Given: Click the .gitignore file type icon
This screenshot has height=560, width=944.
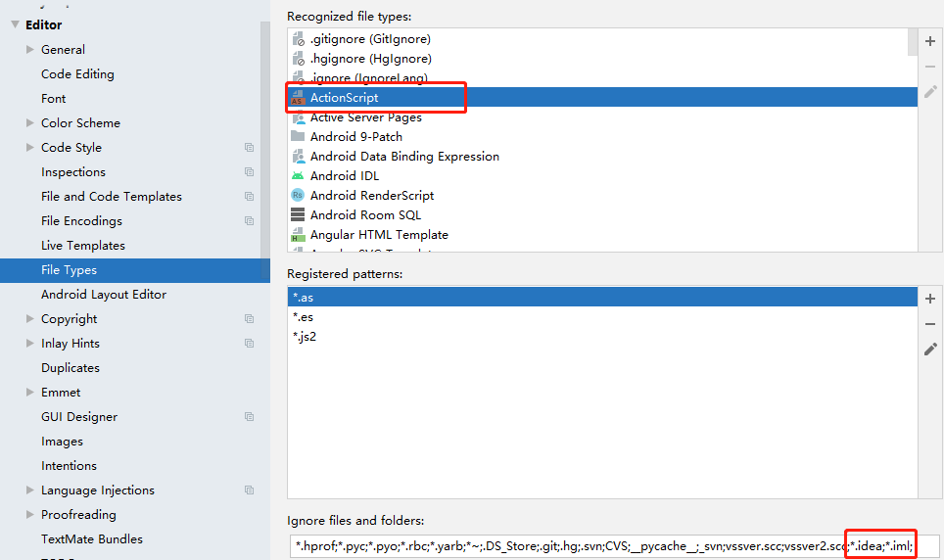Looking at the screenshot, I should point(298,39).
